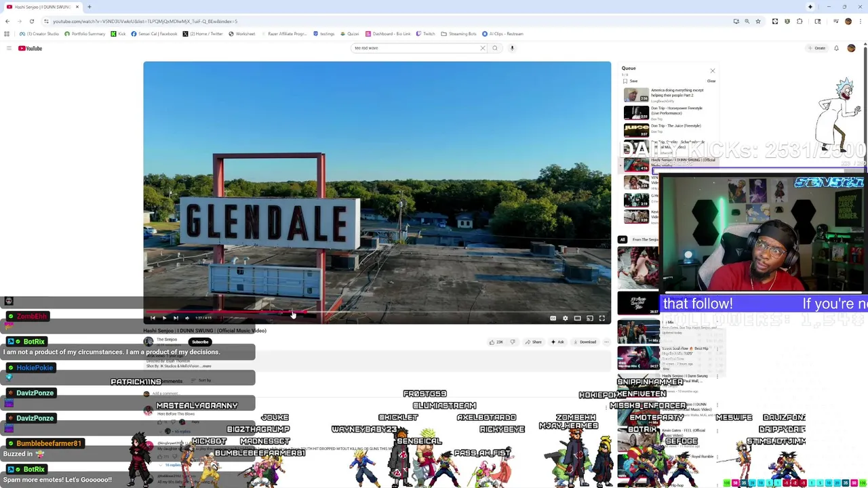
Task: Open the Sensei Cal Facebook bookmark
Action: [154, 34]
